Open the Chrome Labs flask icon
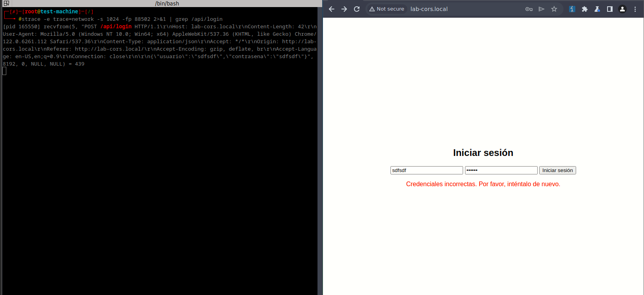Viewport: 644px width, 295px height. [597, 9]
